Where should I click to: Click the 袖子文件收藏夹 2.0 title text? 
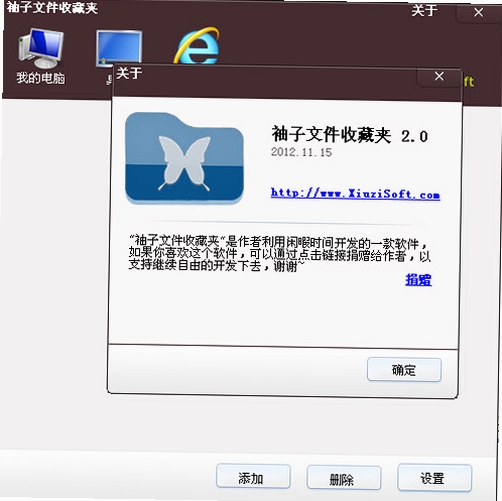[x=350, y=134]
